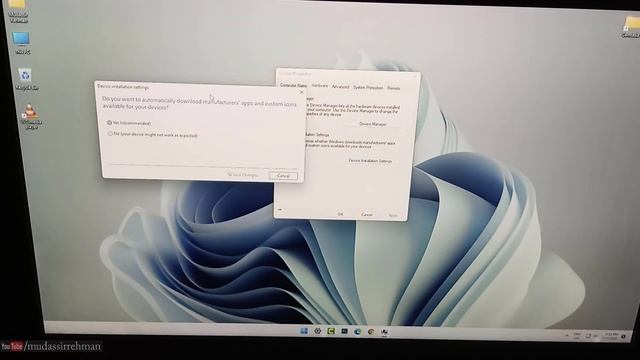The height and width of the screenshot is (360, 640).
Task: Click OK in System Properties
Action: tap(340, 214)
